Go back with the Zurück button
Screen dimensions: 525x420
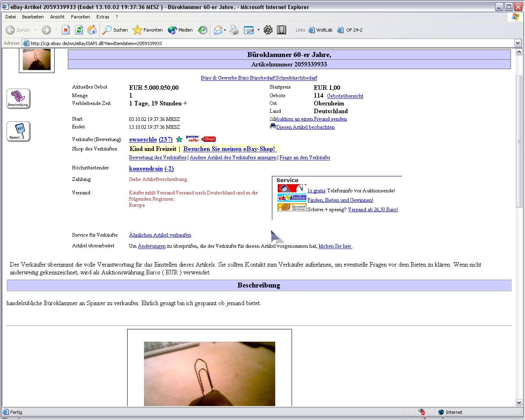coord(18,30)
